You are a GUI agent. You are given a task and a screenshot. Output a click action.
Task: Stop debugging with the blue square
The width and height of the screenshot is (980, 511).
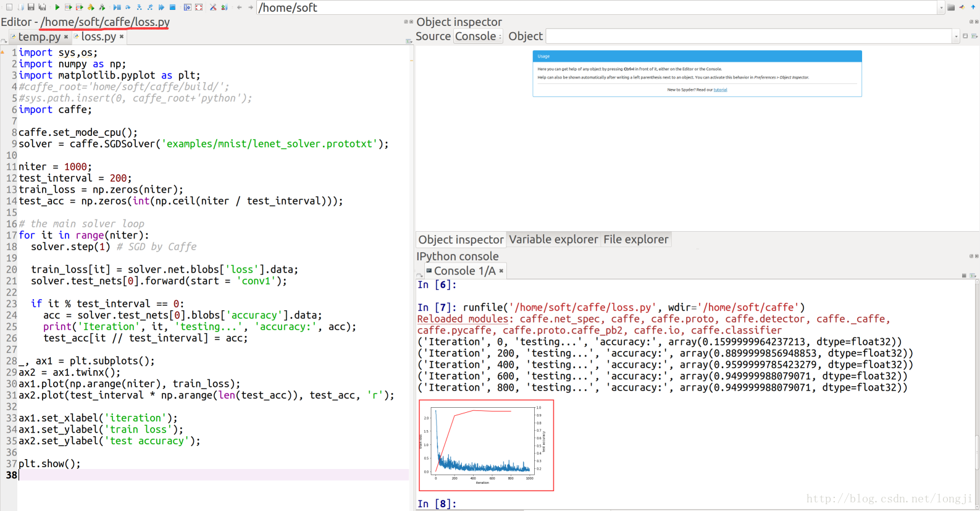[172, 7]
